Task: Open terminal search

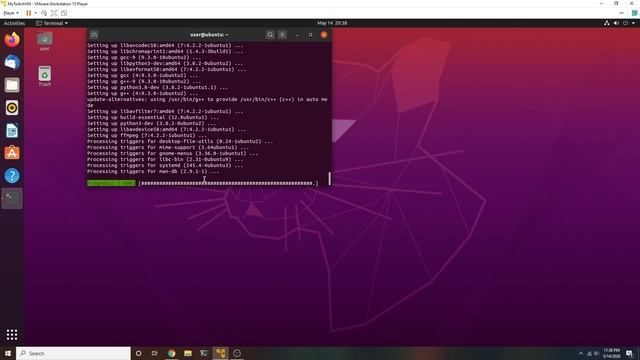Action: [270, 35]
